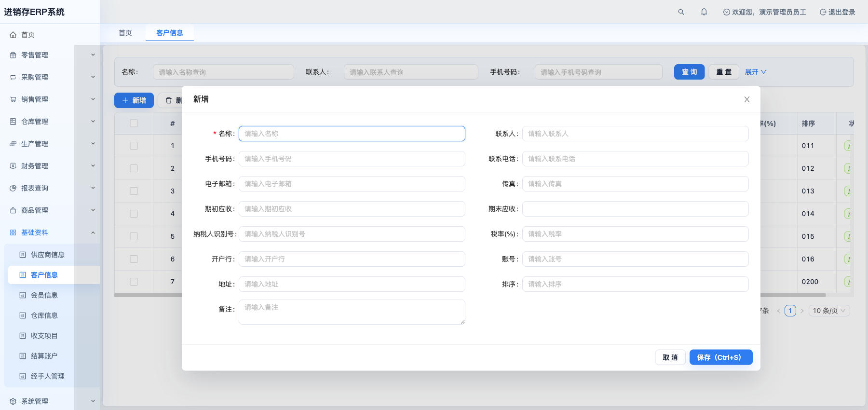Click the search magnifier icon in header
This screenshot has height=410, width=868.
pyautogui.click(x=681, y=12)
